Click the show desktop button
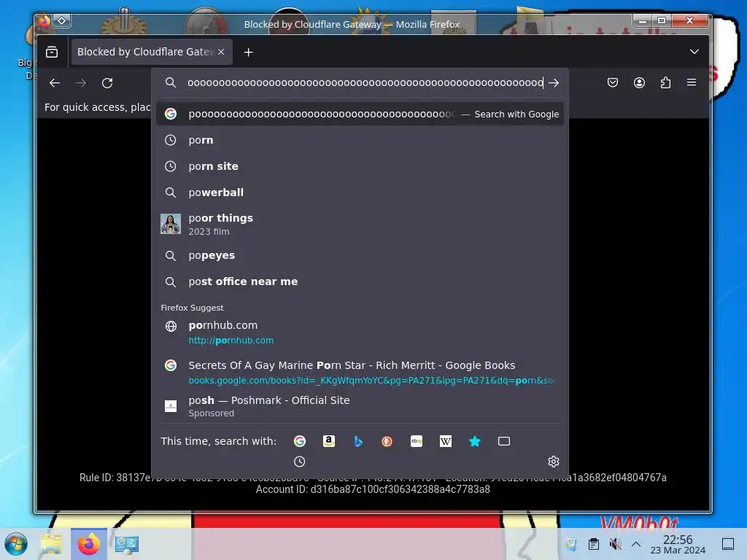The width and height of the screenshot is (747, 560). pos(728,544)
